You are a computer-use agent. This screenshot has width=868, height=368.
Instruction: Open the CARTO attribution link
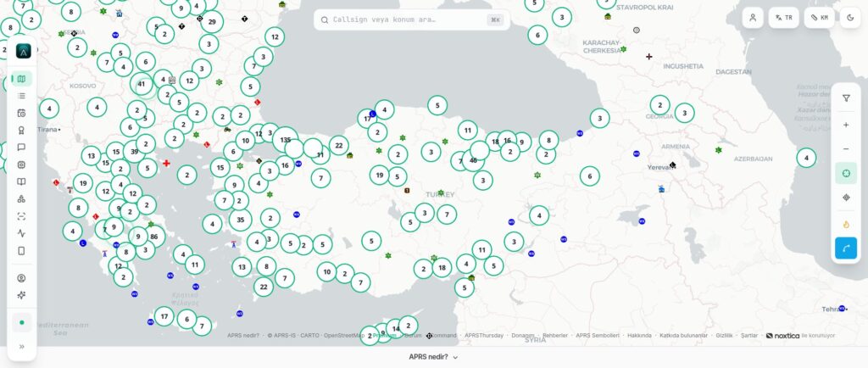[309, 335]
